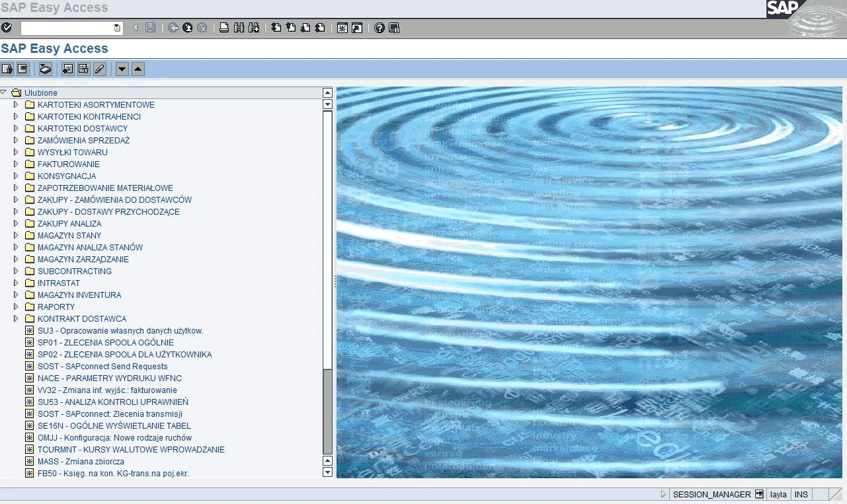The height and width of the screenshot is (504, 847).
Task: Select the ZAKUPY ANALIZA folder label
Action: [69, 223]
